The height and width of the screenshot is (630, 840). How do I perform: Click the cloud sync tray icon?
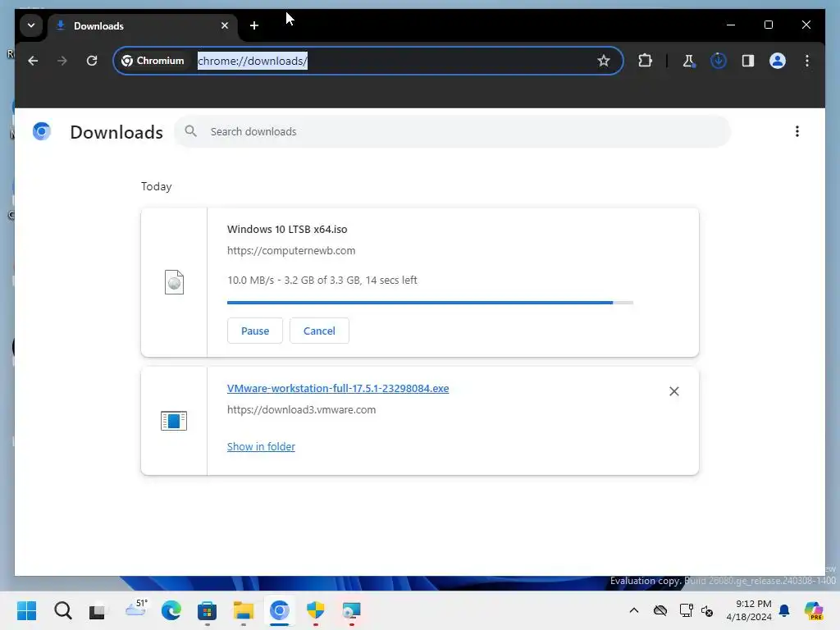[x=660, y=610]
